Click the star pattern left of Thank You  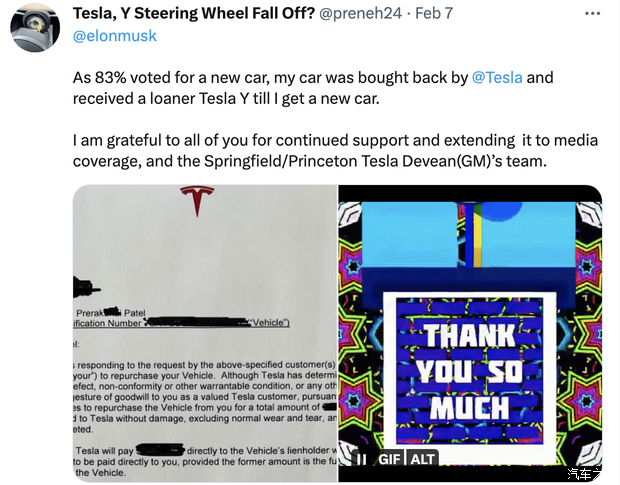tap(360, 300)
